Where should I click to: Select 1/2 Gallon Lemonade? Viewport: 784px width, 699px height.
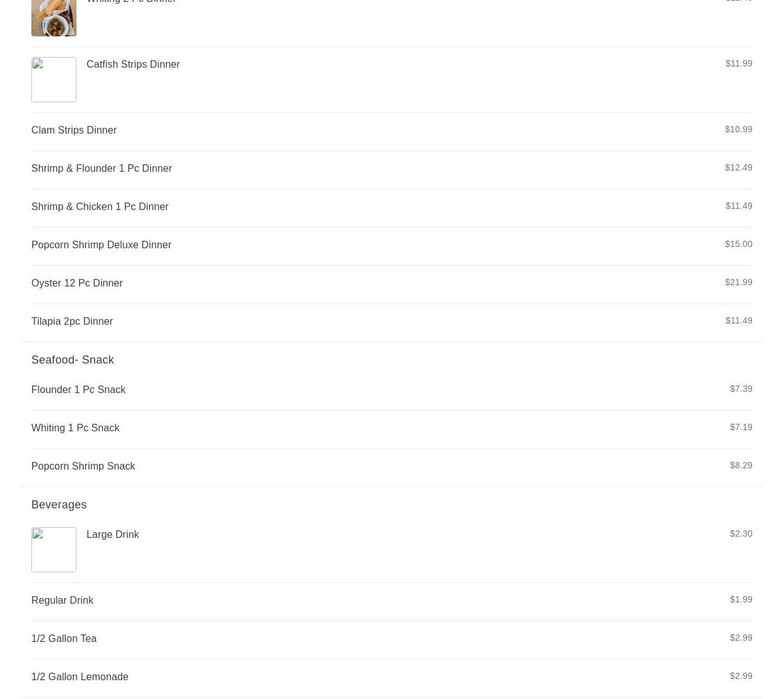pos(391,678)
